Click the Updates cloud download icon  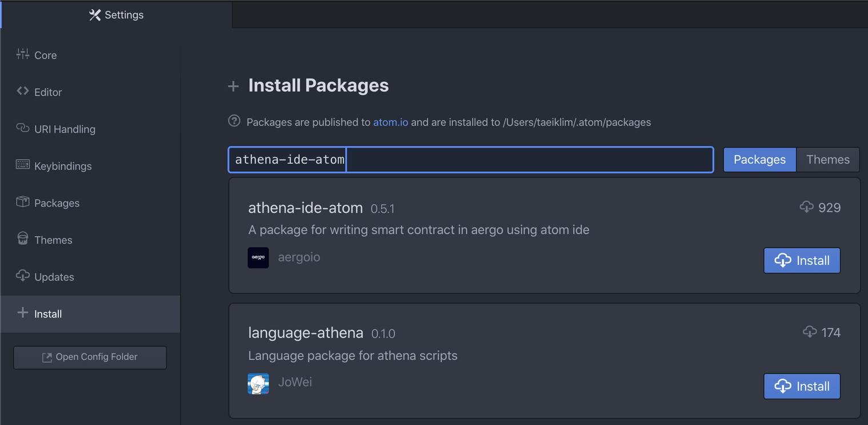23,276
